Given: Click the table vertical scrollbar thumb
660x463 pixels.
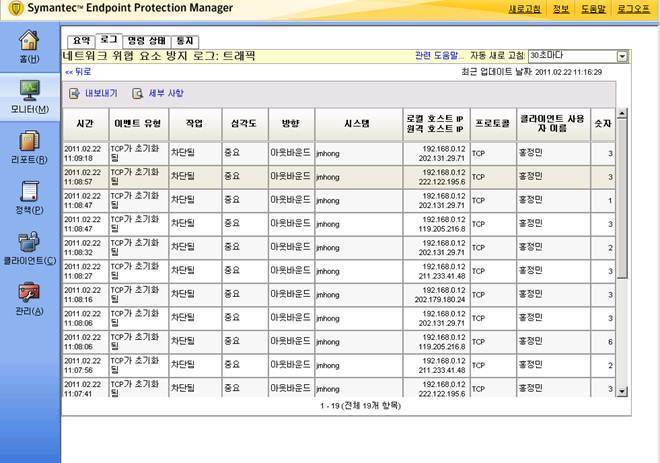Looking at the screenshot, I should pyautogui.click(x=622, y=198).
